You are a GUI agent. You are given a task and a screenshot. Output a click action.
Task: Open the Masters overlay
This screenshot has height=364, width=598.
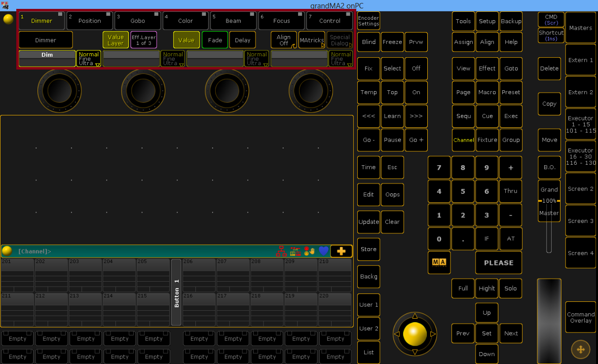tap(581, 28)
